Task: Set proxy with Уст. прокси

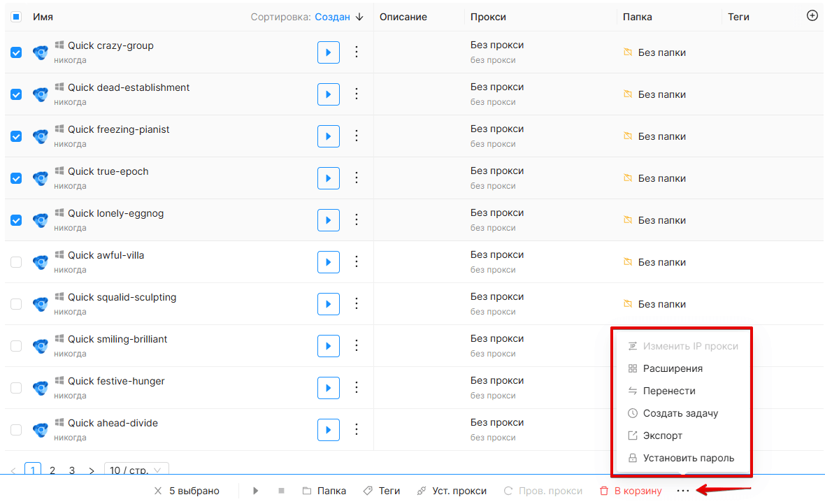Action: pyautogui.click(x=452, y=491)
